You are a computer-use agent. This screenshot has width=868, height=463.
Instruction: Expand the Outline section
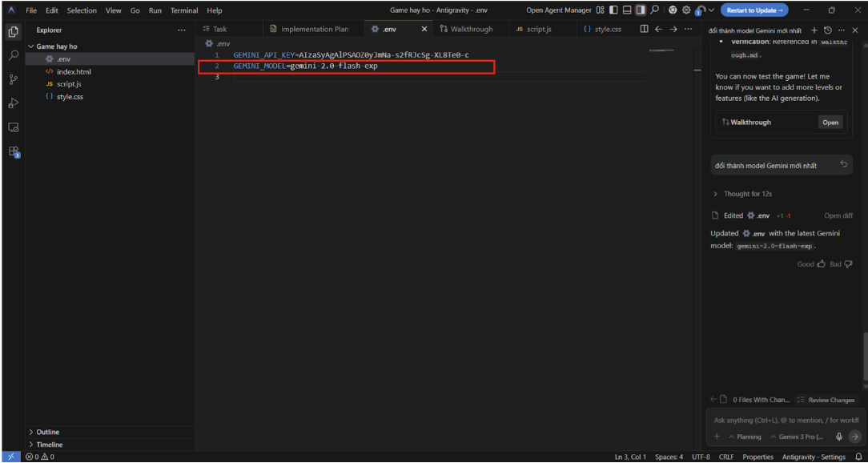(48, 432)
